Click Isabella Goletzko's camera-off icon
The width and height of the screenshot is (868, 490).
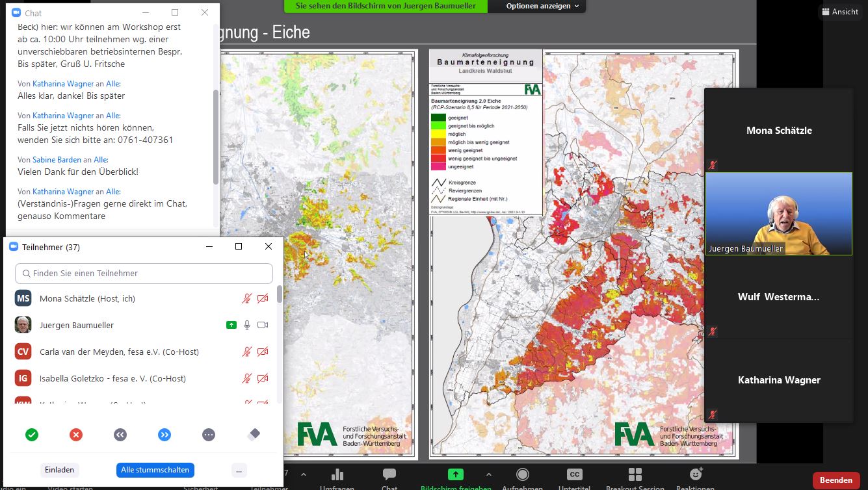263,378
